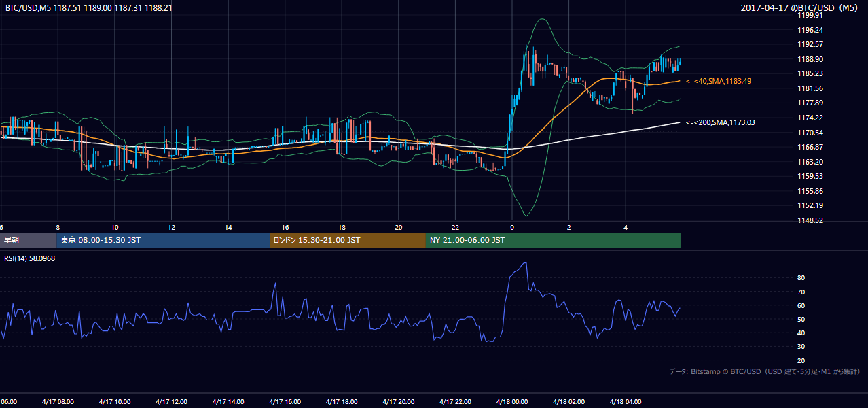The image size is (868, 408).
Task: Click the 東京 08:00-15:30 JST session bar
Action: (163, 240)
